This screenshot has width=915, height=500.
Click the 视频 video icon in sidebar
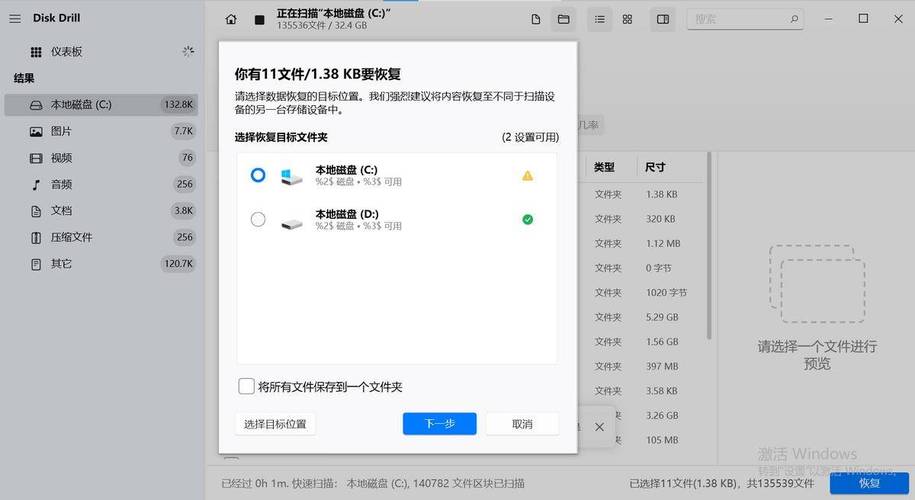coord(36,158)
